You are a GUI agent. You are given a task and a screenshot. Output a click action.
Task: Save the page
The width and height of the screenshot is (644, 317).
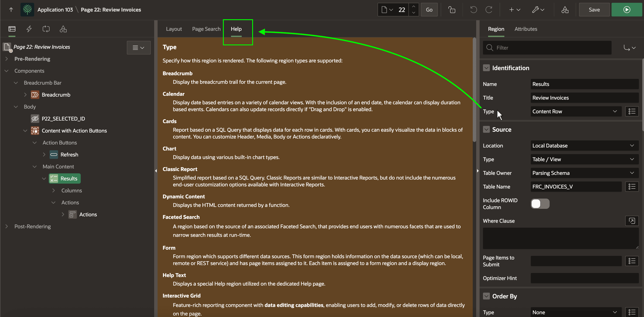click(x=594, y=10)
